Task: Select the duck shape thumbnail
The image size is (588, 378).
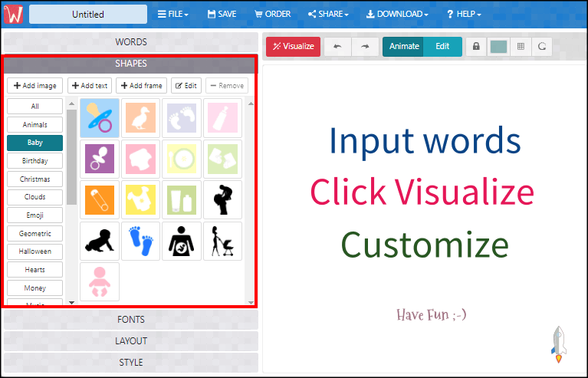Action: point(140,118)
